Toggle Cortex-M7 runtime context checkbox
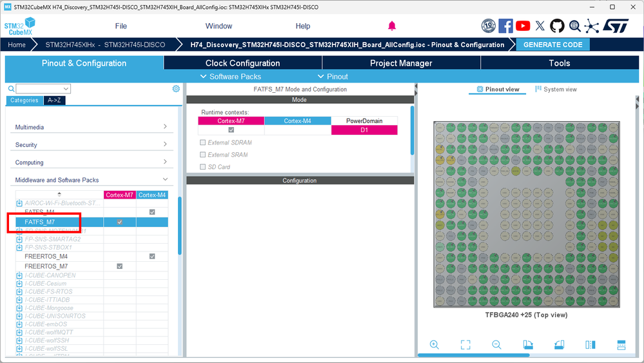This screenshot has height=363, width=644. [231, 130]
